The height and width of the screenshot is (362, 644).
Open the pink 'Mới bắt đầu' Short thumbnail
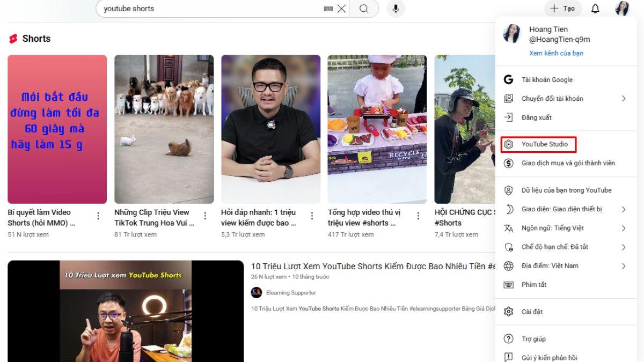(57, 129)
